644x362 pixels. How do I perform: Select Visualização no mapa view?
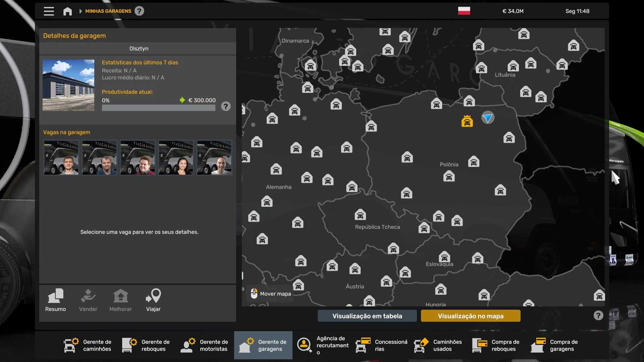coord(470,316)
